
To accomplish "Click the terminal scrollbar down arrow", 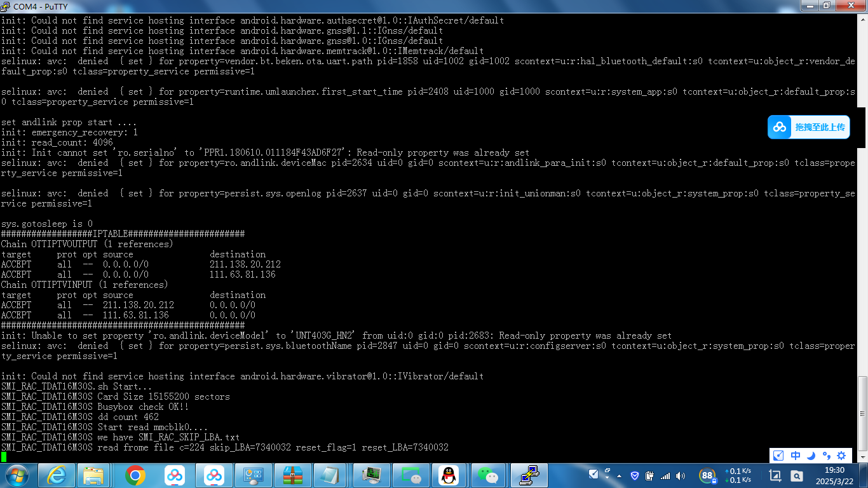I will tap(862, 457).
